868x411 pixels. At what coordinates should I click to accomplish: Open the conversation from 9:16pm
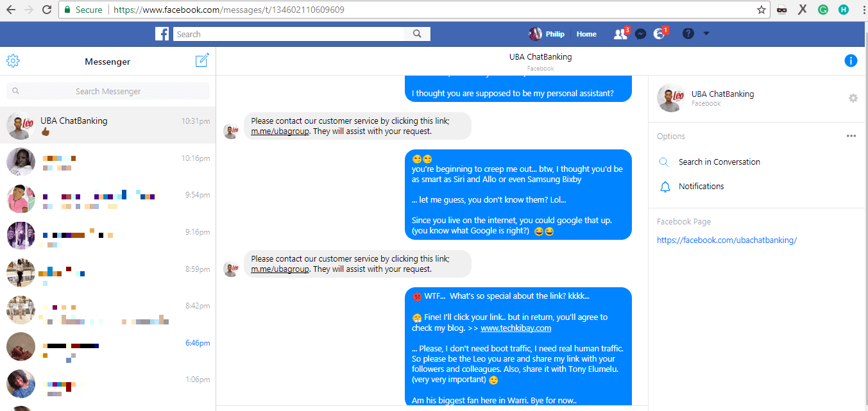point(108,237)
